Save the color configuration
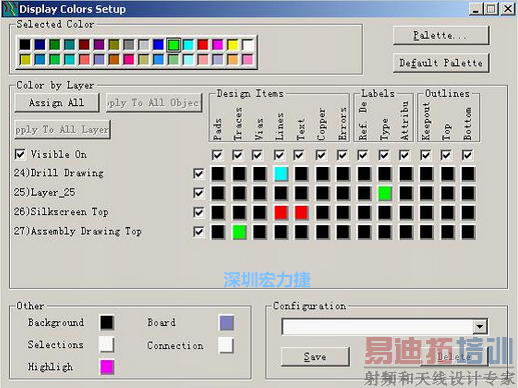Viewport: 518px width, 388px height. pos(315,357)
